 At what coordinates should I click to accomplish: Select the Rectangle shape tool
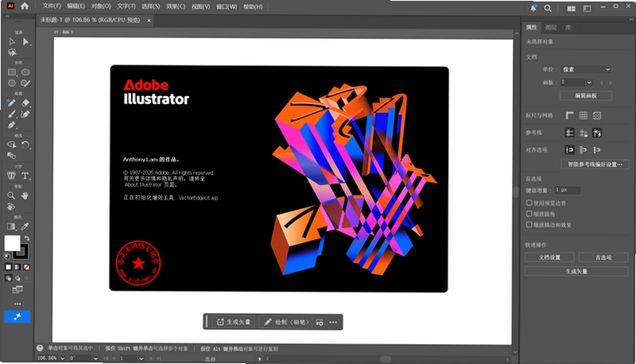point(12,72)
